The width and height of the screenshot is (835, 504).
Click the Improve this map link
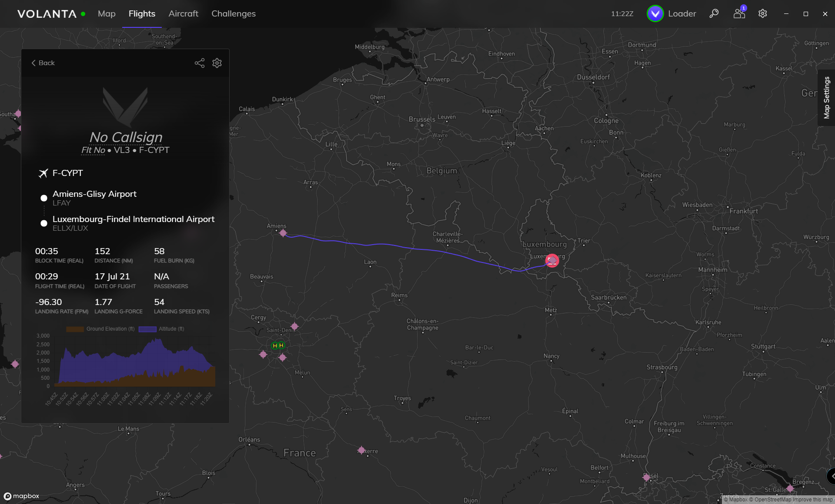point(813,500)
